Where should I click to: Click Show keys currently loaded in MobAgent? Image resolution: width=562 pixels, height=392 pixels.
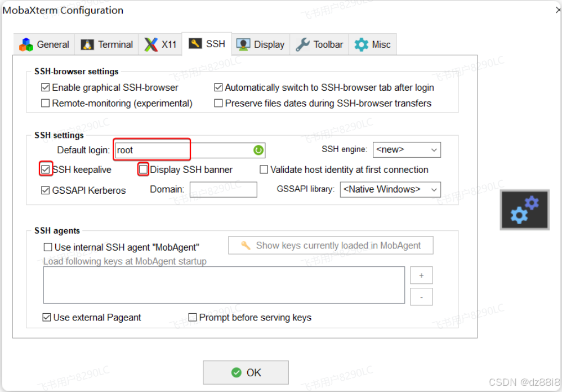tap(331, 246)
